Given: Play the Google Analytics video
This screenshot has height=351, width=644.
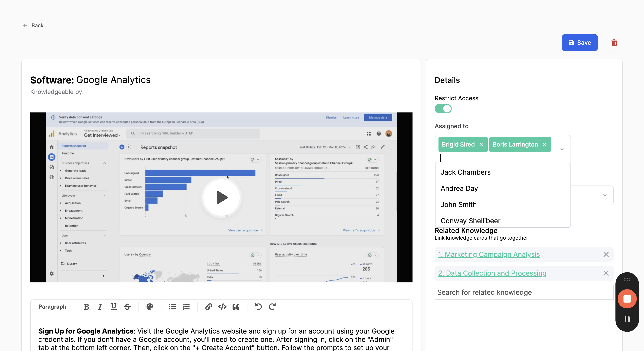Looking at the screenshot, I should point(221,197).
